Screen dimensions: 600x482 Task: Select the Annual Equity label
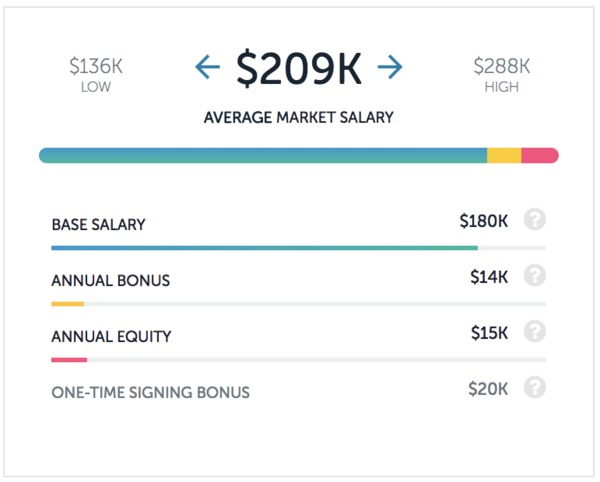(111, 336)
